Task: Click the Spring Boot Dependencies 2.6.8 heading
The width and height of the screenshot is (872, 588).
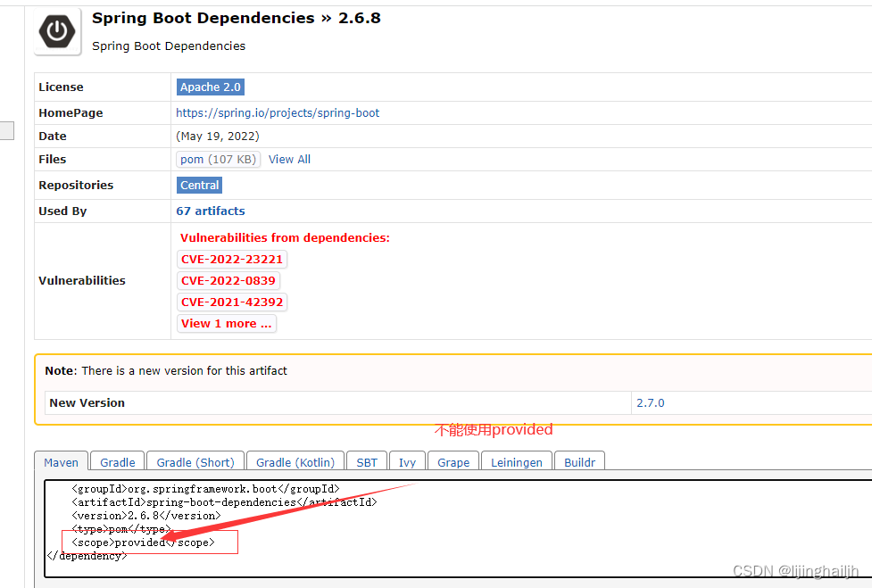Action: tap(237, 19)
